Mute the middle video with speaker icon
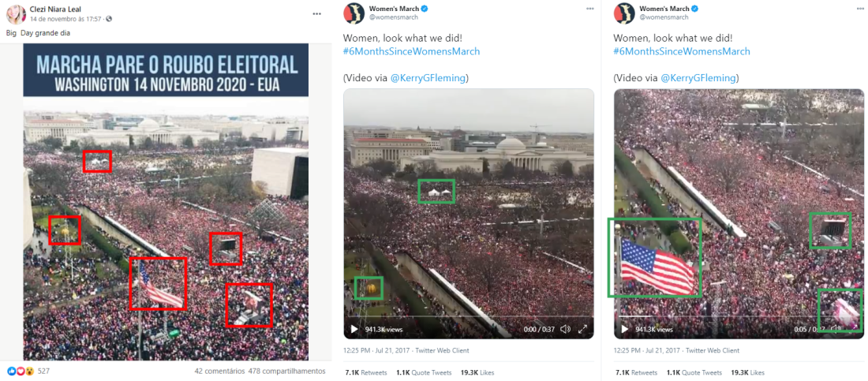Screen dimensions: 868x381 (x=565, y=329)
